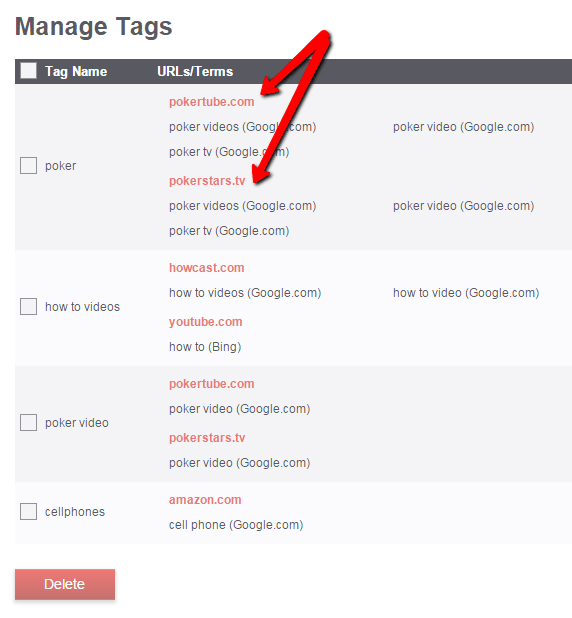
Task: Click the Manage Tags heading
Action: tap(93, 27)
